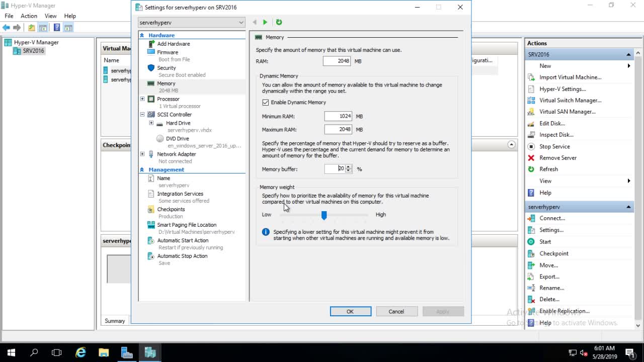Viewport: 644px width, 362px height.
Task: Click Import Virtual Machine icon in Actions
Action: coord(531,77)
